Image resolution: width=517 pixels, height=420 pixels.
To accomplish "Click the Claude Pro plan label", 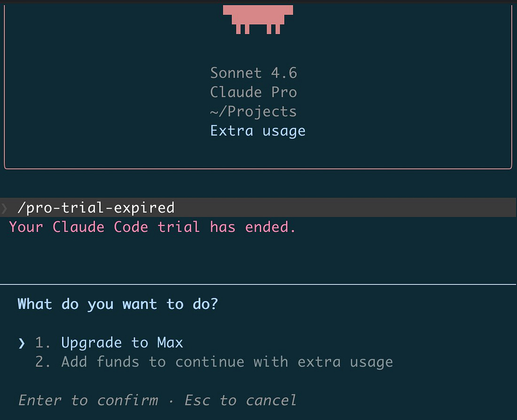I will pyautogui.click(x=253, y=92).
